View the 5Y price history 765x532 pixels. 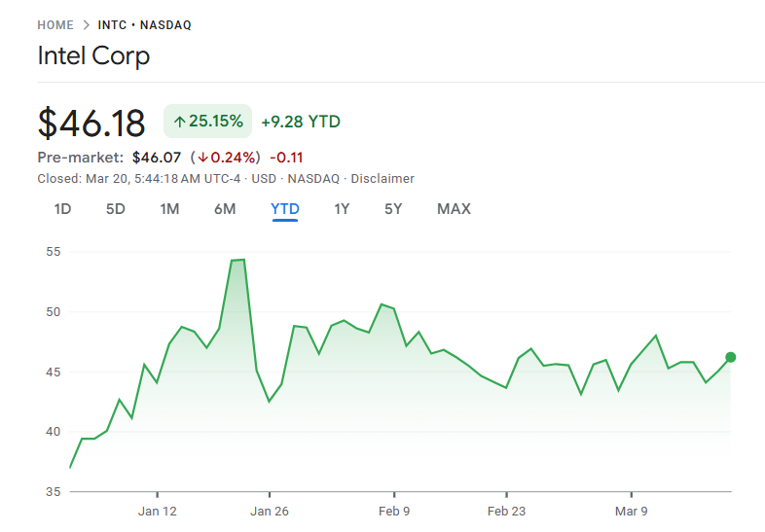click(393, 209)
